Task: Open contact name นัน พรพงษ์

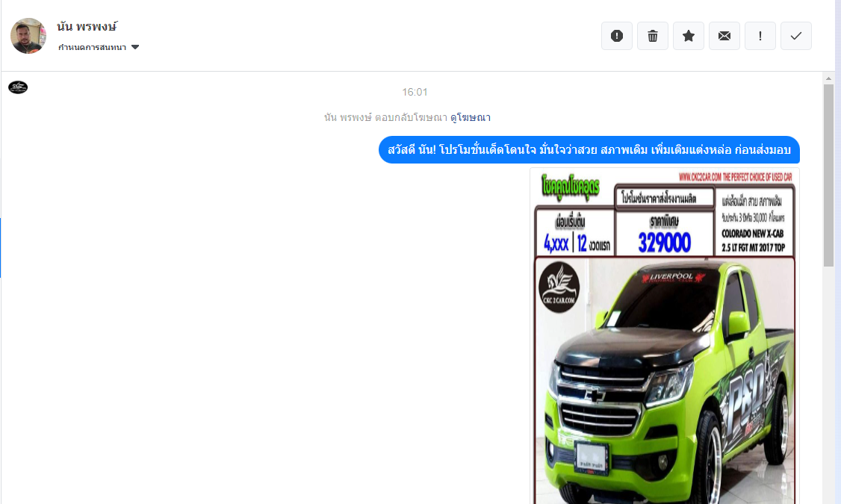Action: [x=87, y=26]
